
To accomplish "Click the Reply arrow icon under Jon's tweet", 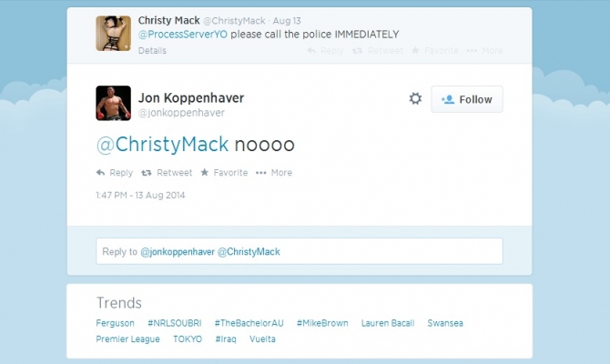I will point(100,173).
